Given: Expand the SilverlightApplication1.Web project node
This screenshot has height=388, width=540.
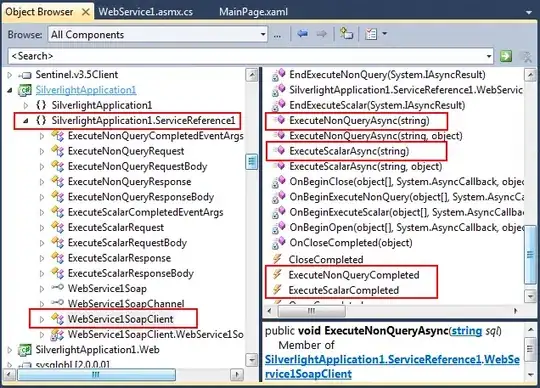Looking at the screenshot, I should 10,350.
